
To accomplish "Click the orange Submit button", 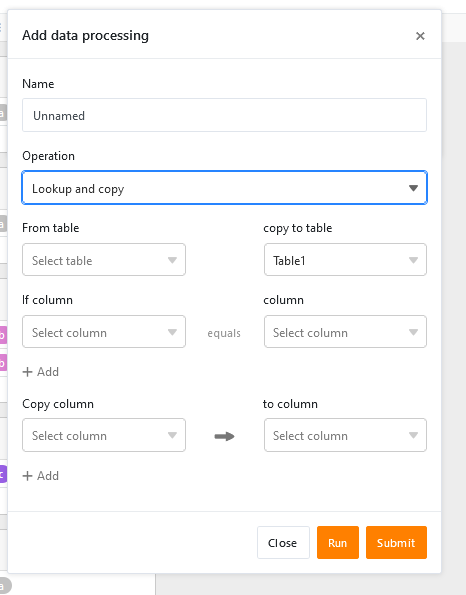I will (396, 543).
